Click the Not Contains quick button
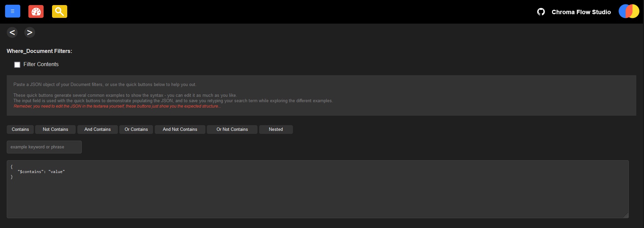 [55, 130]
